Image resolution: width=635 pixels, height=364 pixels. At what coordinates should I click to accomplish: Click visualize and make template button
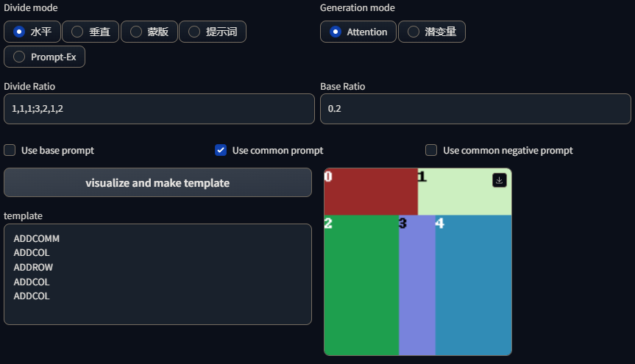click(x=157, y=182)
